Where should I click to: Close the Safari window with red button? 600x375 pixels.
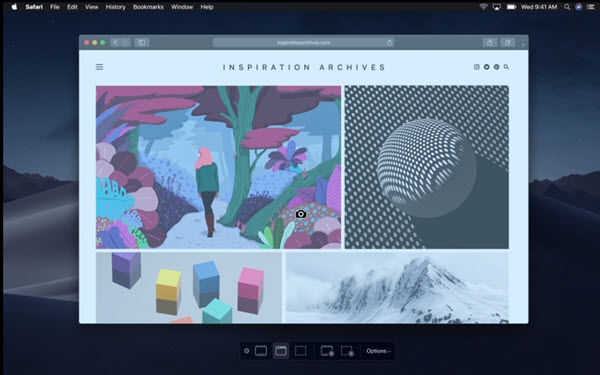(x=87, y=42)
